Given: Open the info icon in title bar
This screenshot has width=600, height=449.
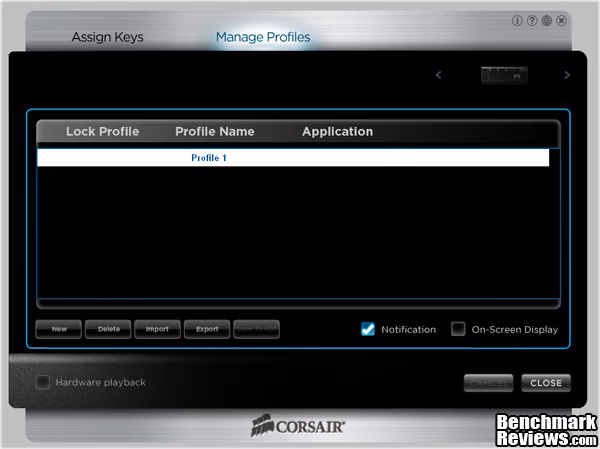Looking at the screenshot, I should click(517, 21).
